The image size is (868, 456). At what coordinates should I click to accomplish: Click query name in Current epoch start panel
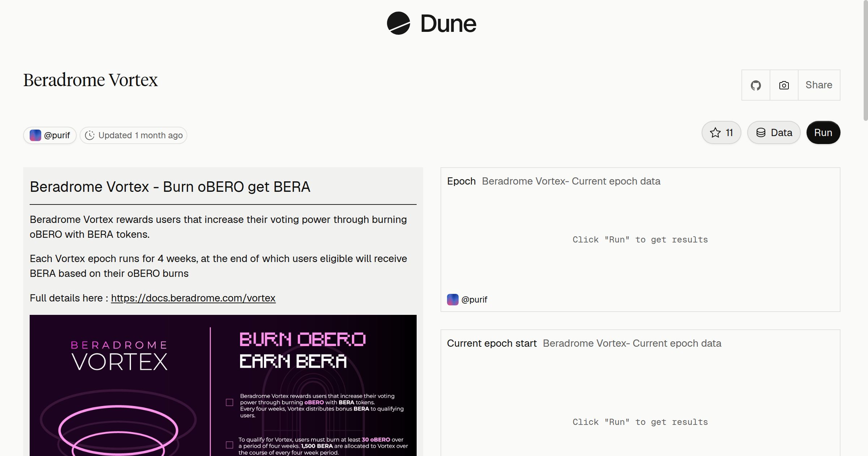[632, 343]
